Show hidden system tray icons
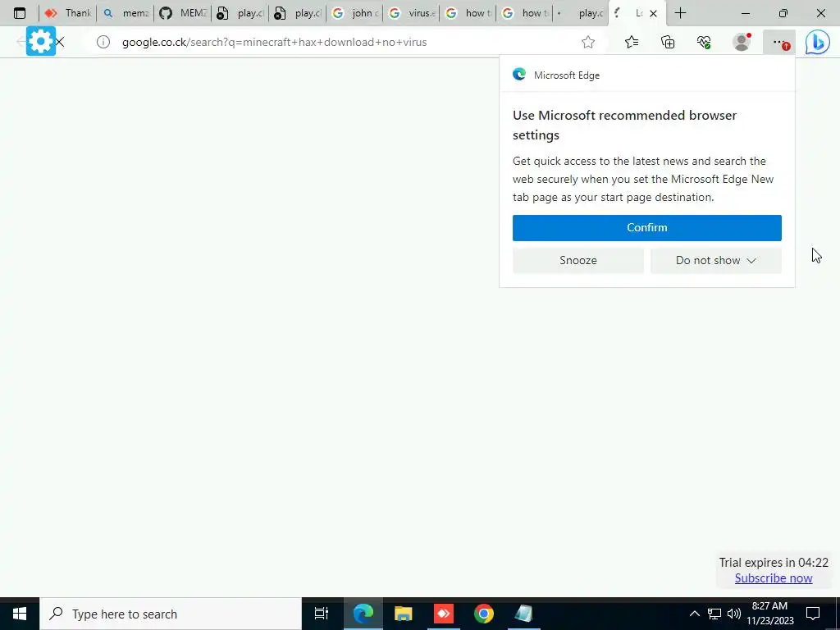This screenshot has height=630, width=840. (x=694, y=614)
